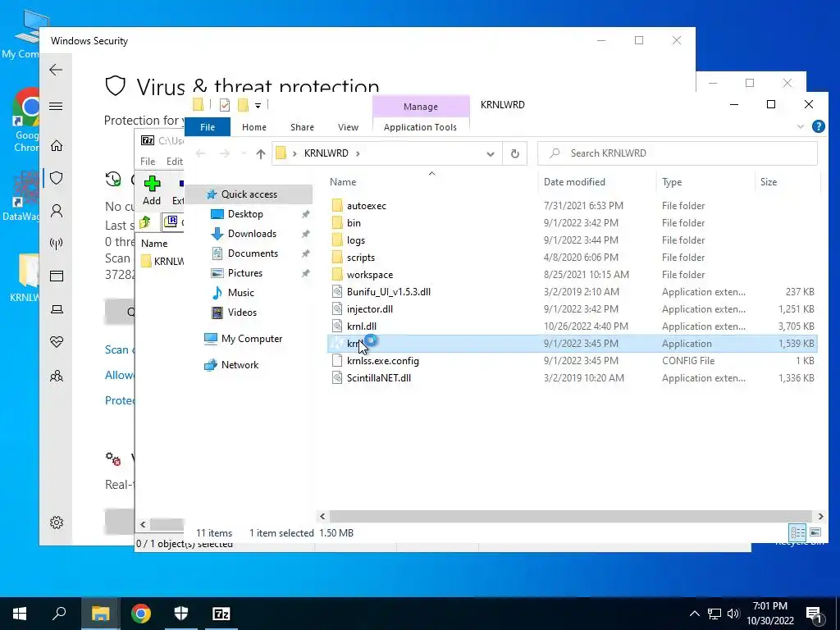The height and width of the screenshot is (630, 840).
Task: Select Quick access in navigation pane
Action: click(249, 194)
